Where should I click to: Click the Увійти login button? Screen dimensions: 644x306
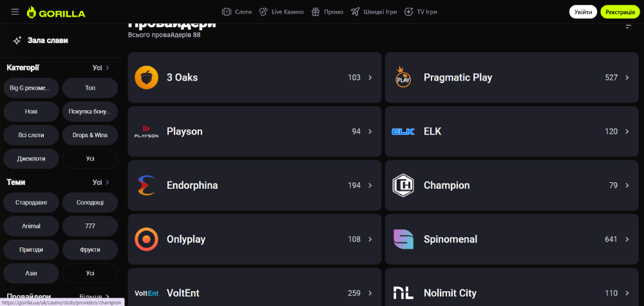(x=583, y=12)
